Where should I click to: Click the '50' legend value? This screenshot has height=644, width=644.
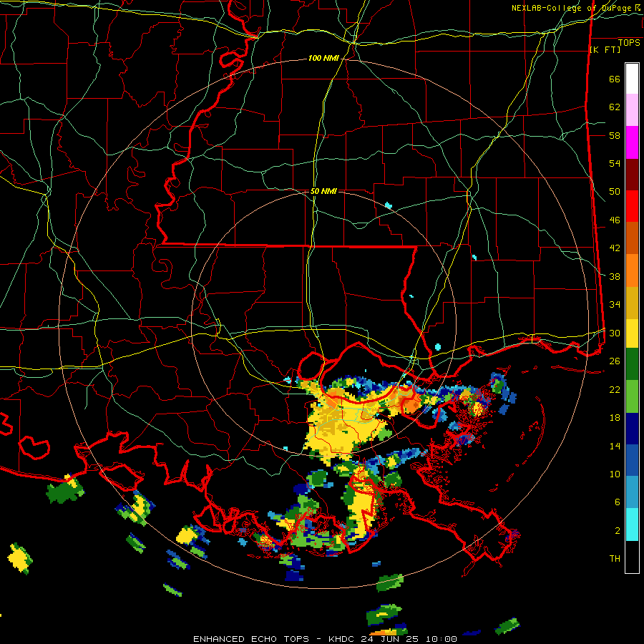615,191
